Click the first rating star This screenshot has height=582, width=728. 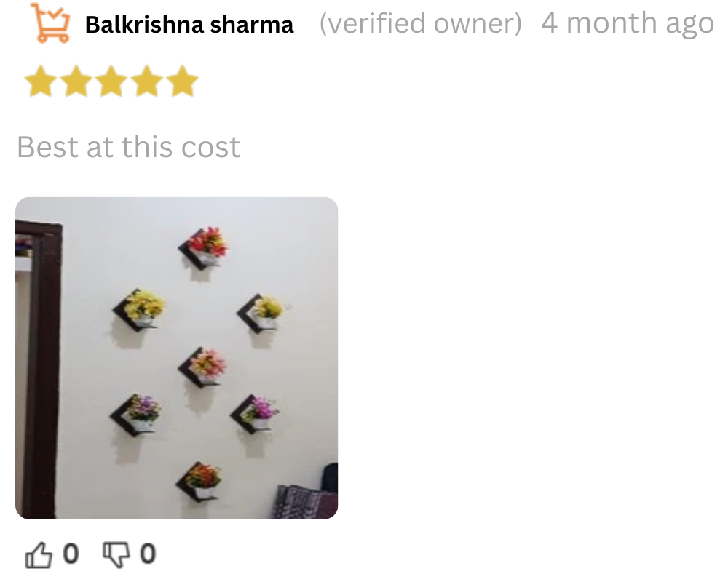(41, 81)
